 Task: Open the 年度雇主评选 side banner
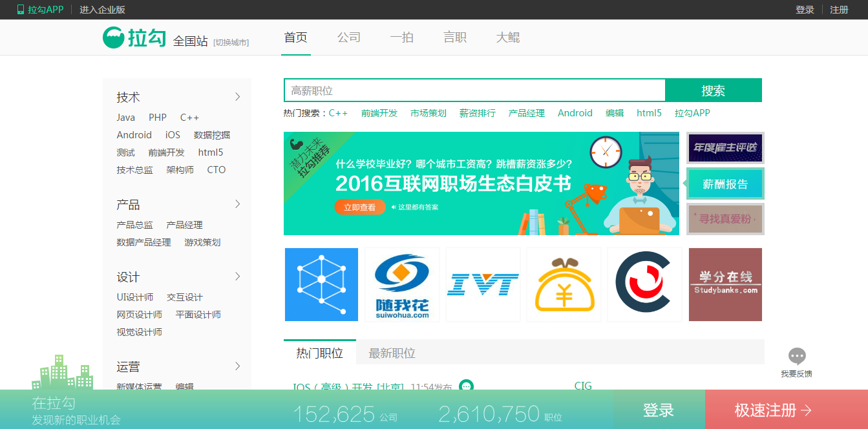point(725,148)
